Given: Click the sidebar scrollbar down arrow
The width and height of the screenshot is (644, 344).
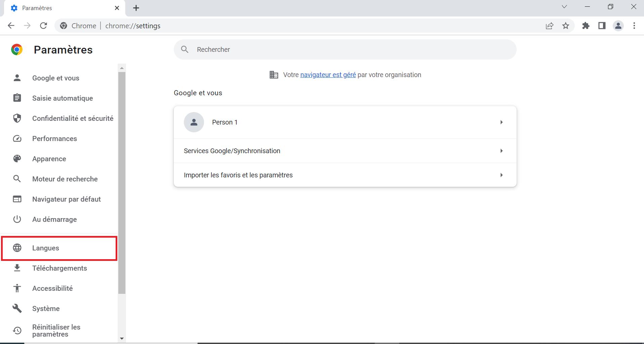Looking at the screenshot, I should pyautogui.click(x=122, y=339).
